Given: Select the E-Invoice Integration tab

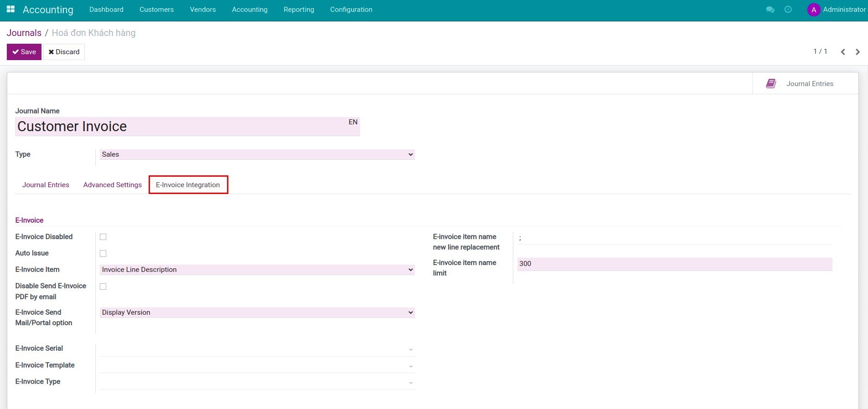Looking at the screenshot, I should 188,185.
